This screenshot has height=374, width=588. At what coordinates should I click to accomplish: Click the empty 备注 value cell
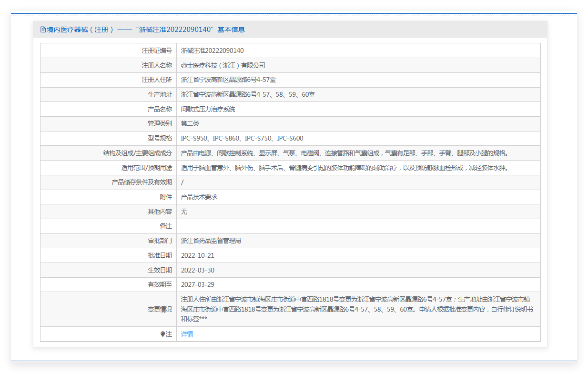pyautogui.click(x=357, y=226)
